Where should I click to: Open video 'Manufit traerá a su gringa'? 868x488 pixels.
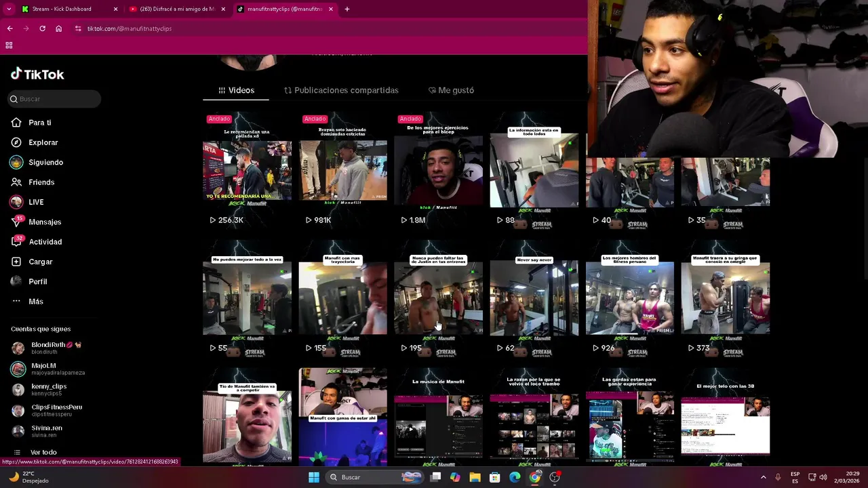point(725,298)
